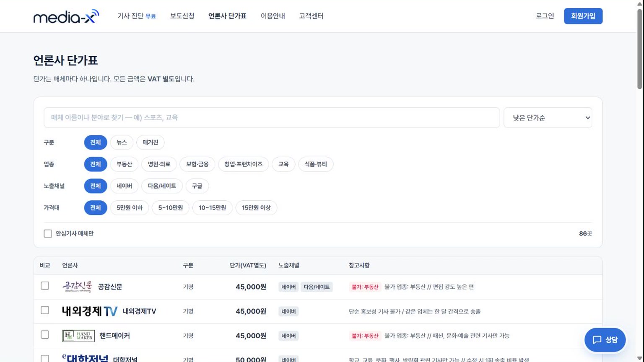Image resolution: width=644 pixels, height=362 pixels.
Task: Click the media-x logo
Action: point(66,16)
